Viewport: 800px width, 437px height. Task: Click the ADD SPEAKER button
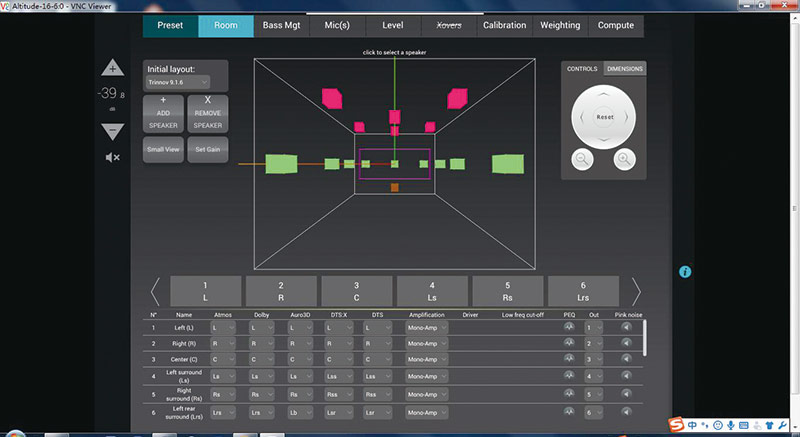click(163, 114)
